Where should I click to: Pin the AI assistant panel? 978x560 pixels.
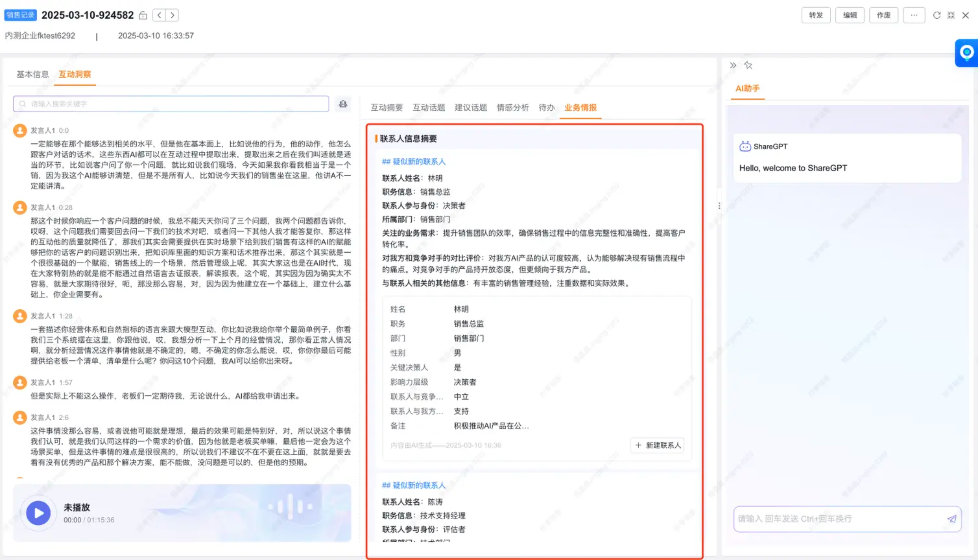pyautogui.click(x=748, y=65)
